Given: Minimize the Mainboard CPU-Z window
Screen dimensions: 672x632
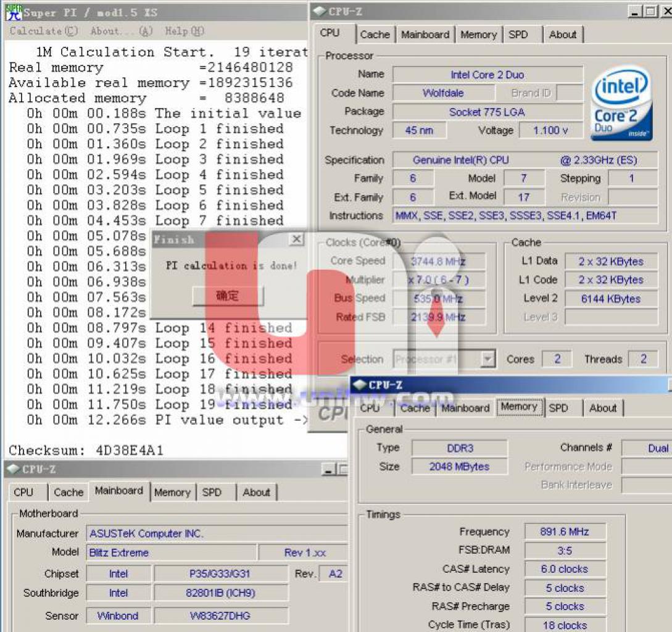Looking at the screenshot, I should point(329,469).
